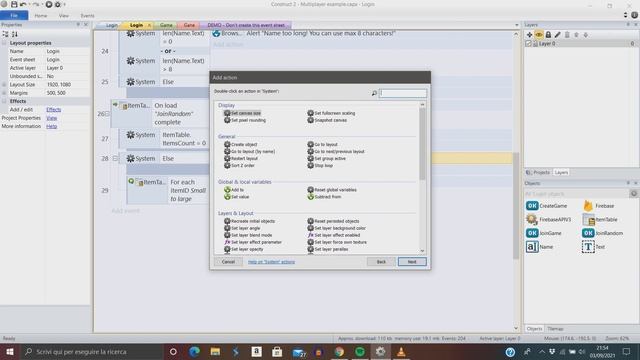640x360 pixels.
Task: Open VLC from the taskbar
Action: click(x=401, y=351)
